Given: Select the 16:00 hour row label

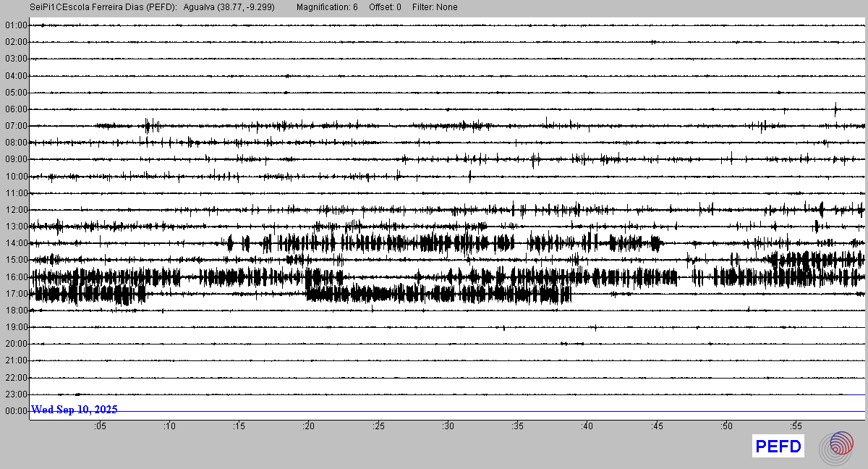Looking at the screenshot, I should point(16,277).
